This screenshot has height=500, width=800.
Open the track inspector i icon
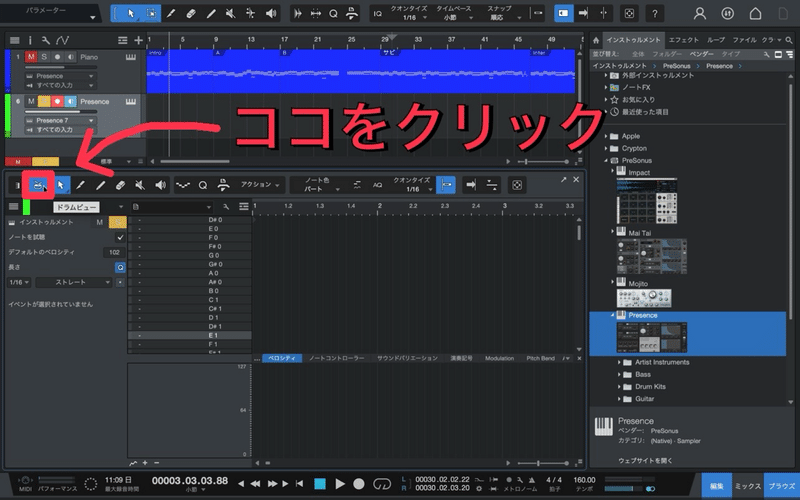30,40
